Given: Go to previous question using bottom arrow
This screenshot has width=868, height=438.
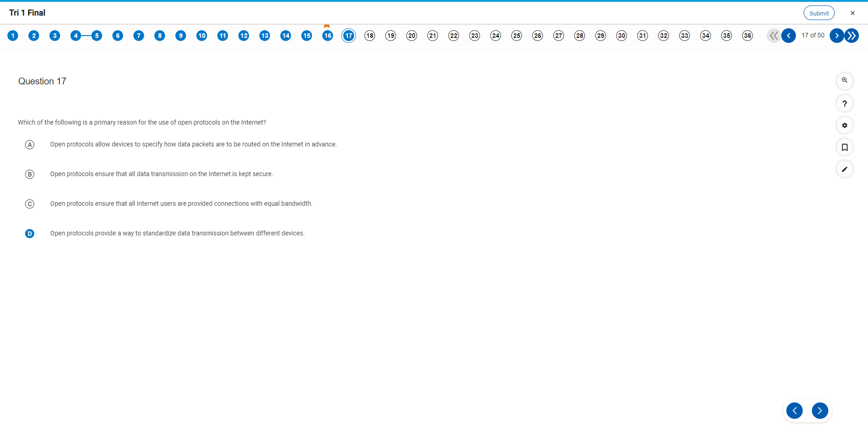Looking at the screenshot, I should (x=795, y=411).
